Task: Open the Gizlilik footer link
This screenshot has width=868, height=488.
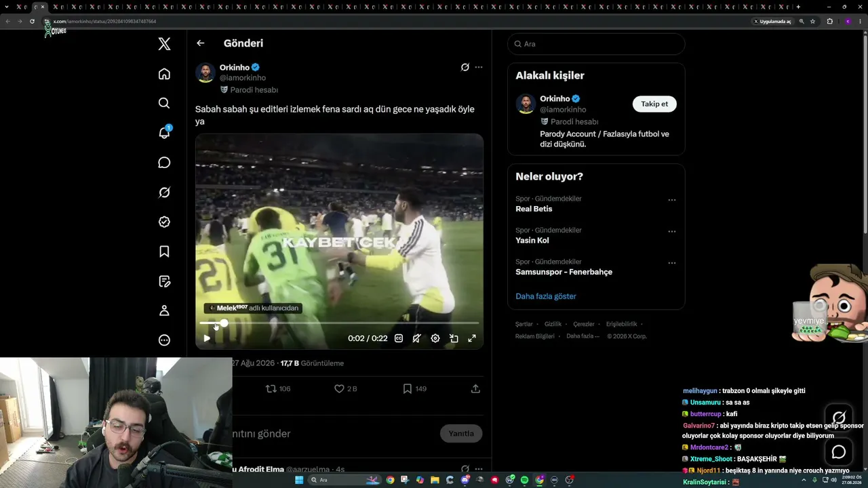Action: (553, 325)
